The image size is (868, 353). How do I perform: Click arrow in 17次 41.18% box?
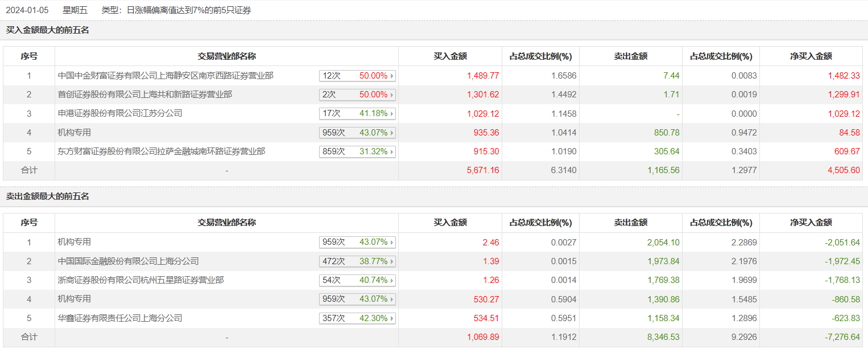[392, 114]
